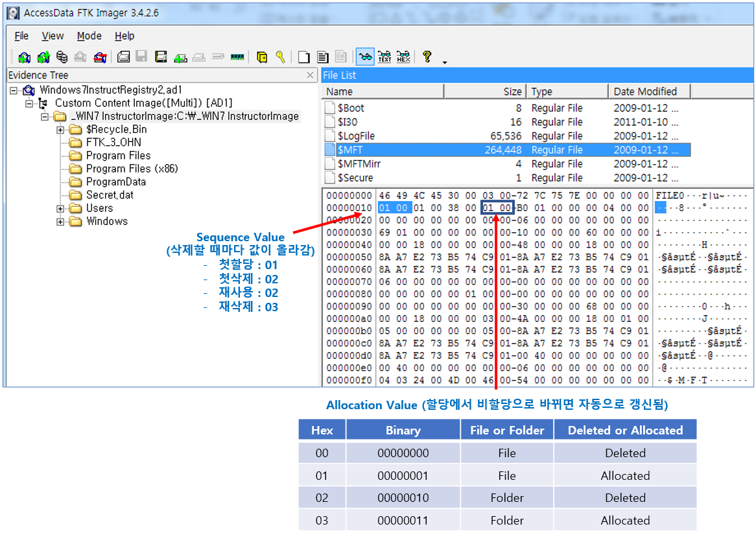The image size is (756, 533).
Task: Click the greyed Verify Drive/Image icon
Action: (x=218, y=56)
